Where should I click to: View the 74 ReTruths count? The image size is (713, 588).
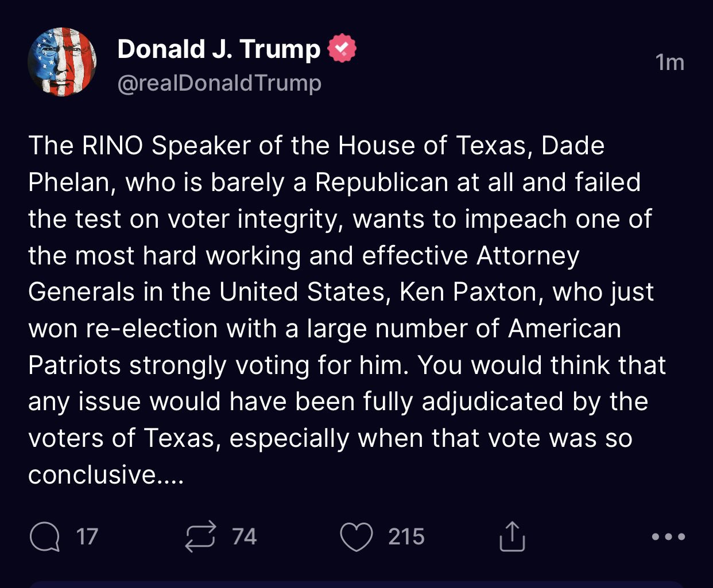click(244, 537)
